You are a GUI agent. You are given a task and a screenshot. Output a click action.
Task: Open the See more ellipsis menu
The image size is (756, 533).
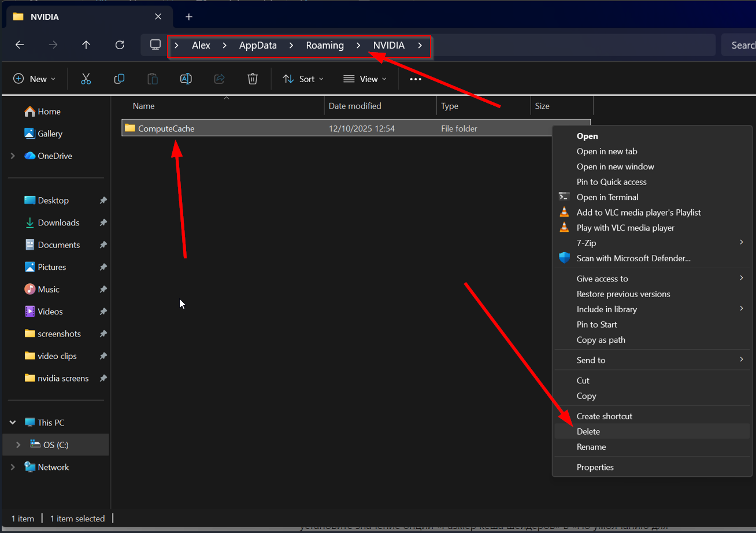coord(416,79)
